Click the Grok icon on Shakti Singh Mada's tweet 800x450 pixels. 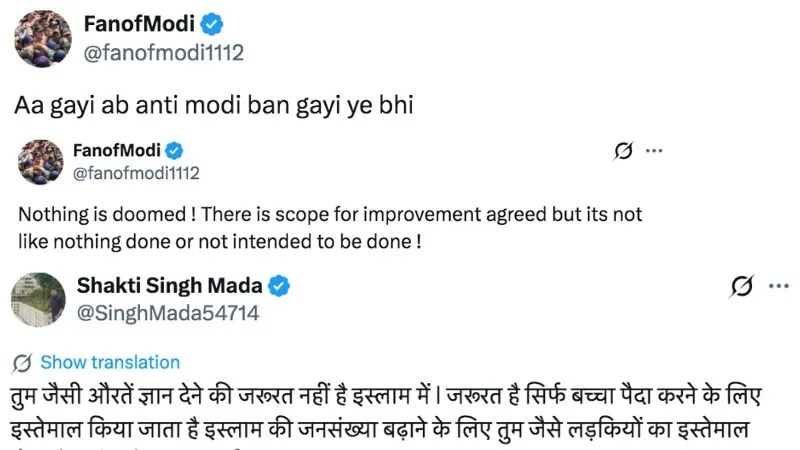741,286
